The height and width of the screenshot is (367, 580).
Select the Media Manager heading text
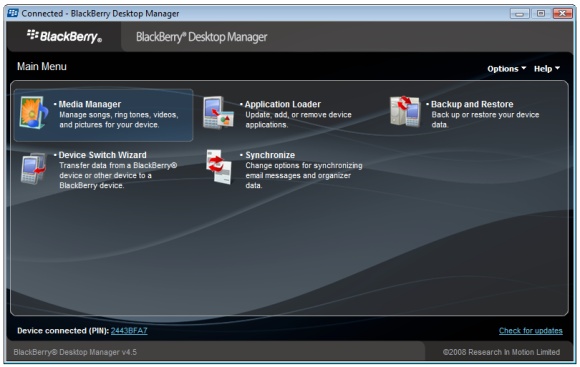coord(90,104)
